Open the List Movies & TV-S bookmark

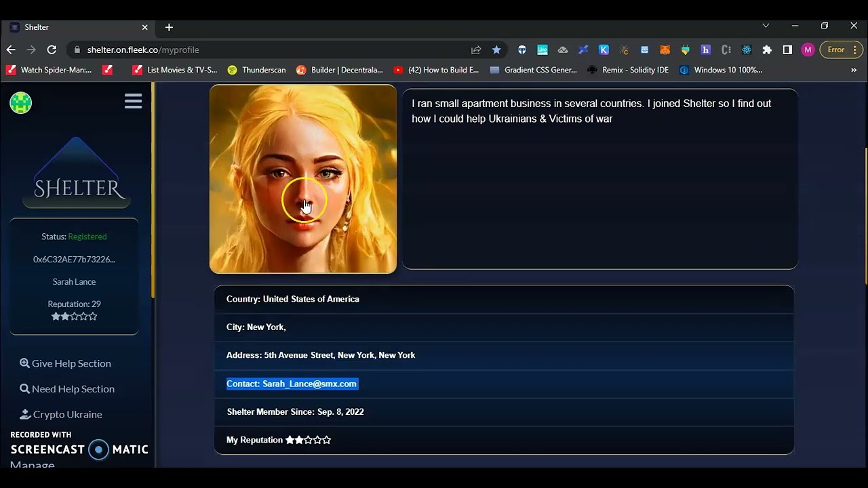click(x=175, y=70)
